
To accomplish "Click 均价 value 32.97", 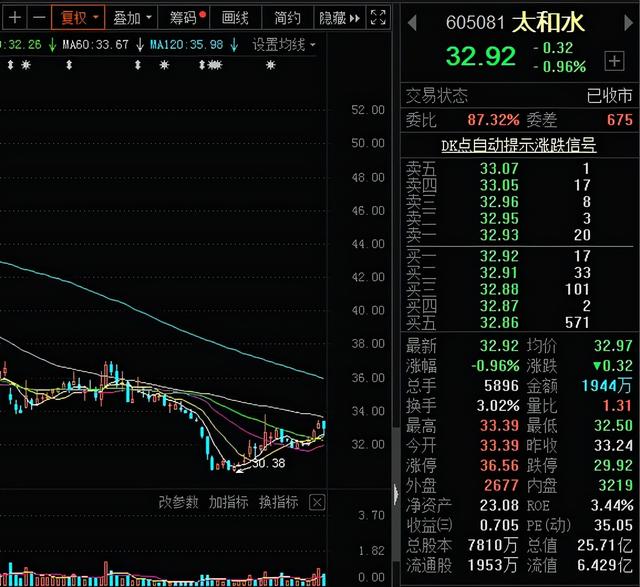I will (613, 346).
